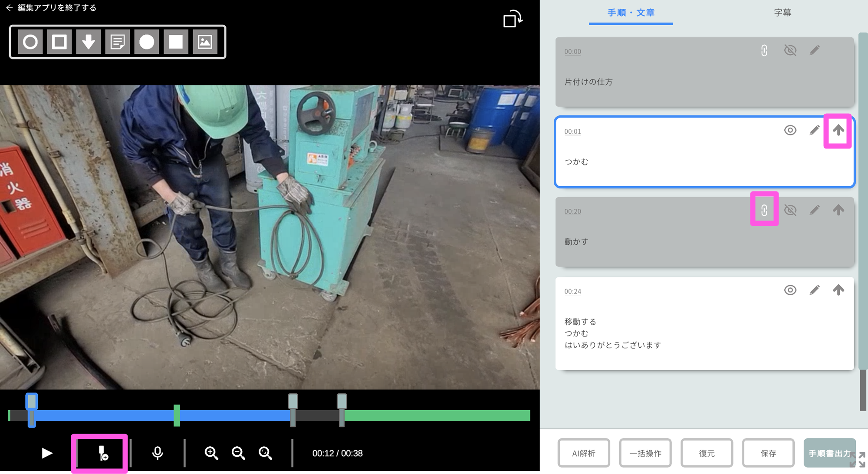Screen dimensions: 868x474
Task: Select the filled circle shape tool
Action: (x=147, y=42)
